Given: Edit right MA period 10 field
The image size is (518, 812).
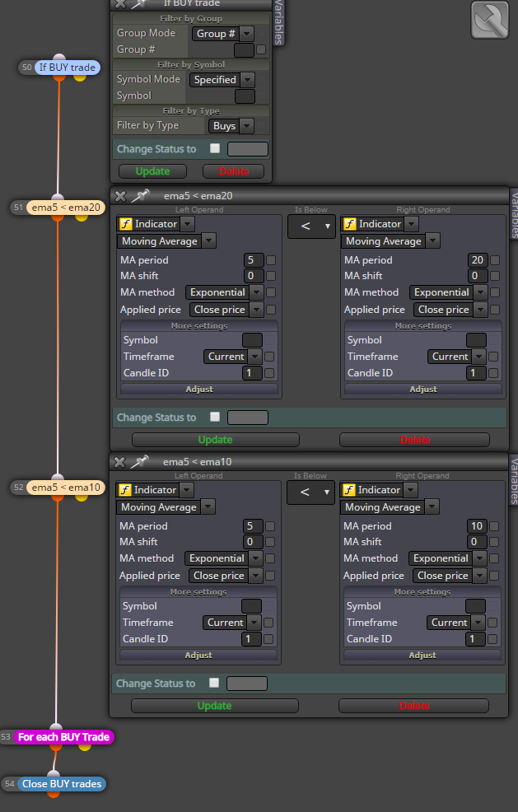Looking at the screenshot, I should tap(477, 526).
